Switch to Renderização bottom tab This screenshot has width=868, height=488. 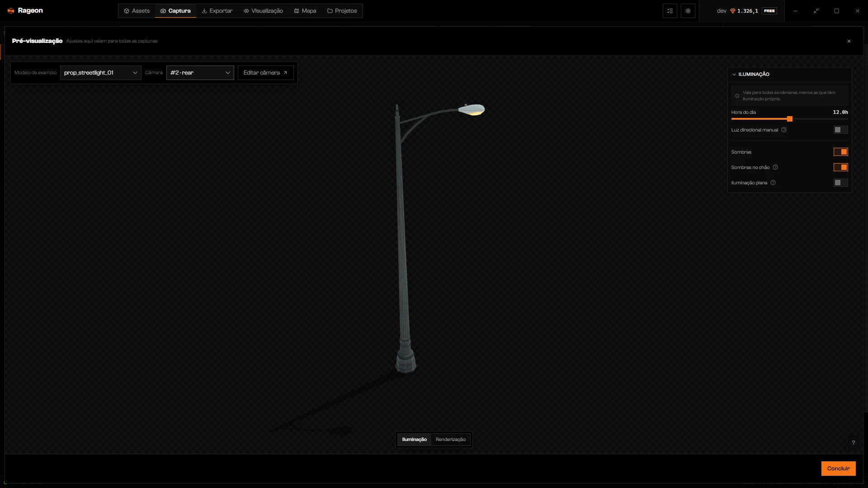[451, 440]
